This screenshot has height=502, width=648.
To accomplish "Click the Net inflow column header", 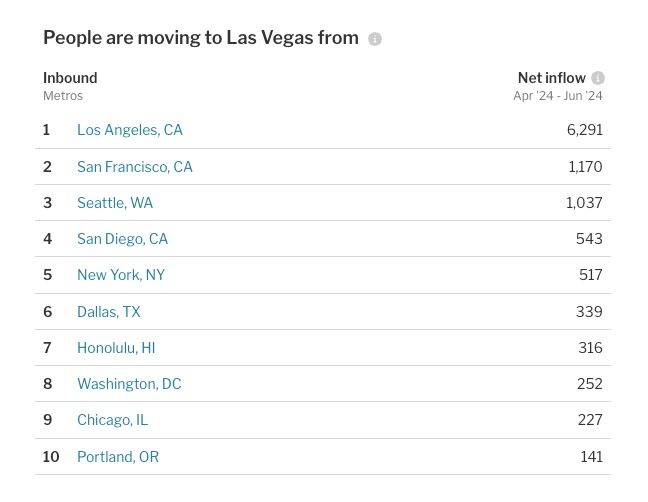I will (551, 78).
